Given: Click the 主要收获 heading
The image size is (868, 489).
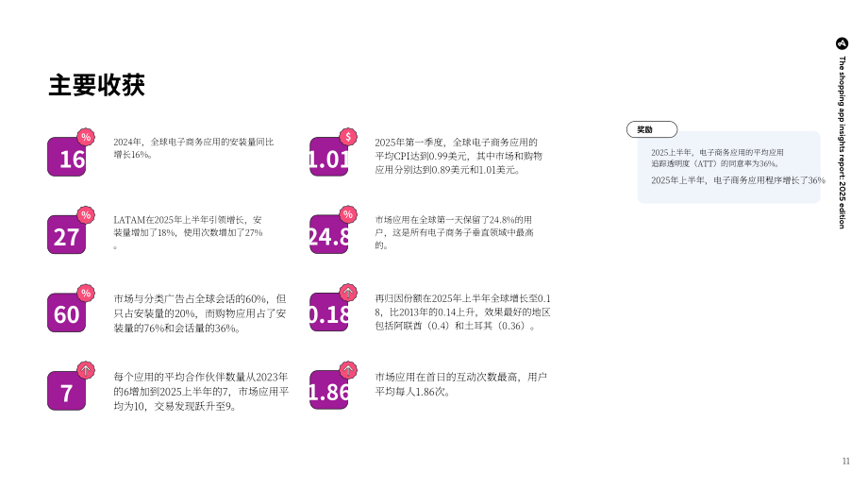Looking at the screenshot, I should (x=97, y=85).
